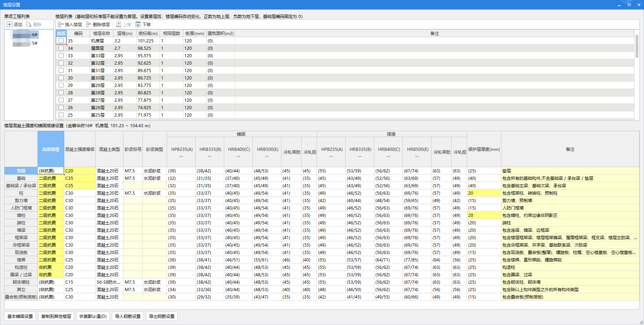Click the 抗震等级 column header

coord(51,149)
